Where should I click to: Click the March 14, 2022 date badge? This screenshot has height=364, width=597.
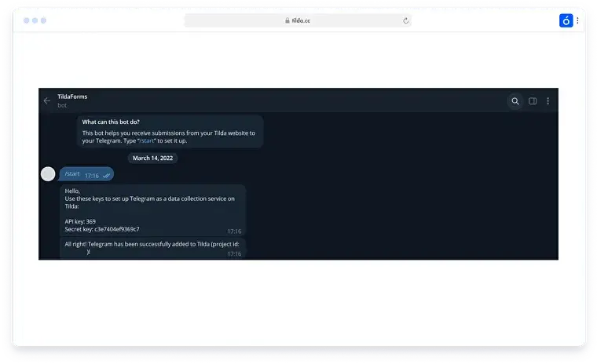[152, 158]
